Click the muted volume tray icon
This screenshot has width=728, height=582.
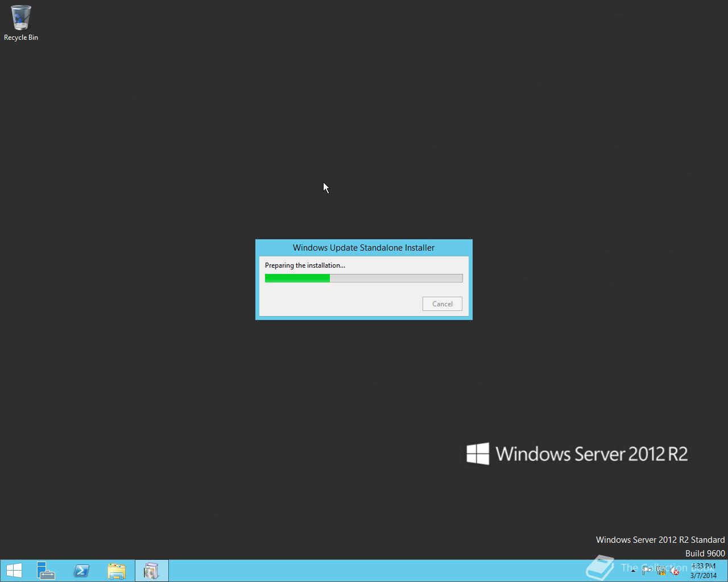[675, 571]
